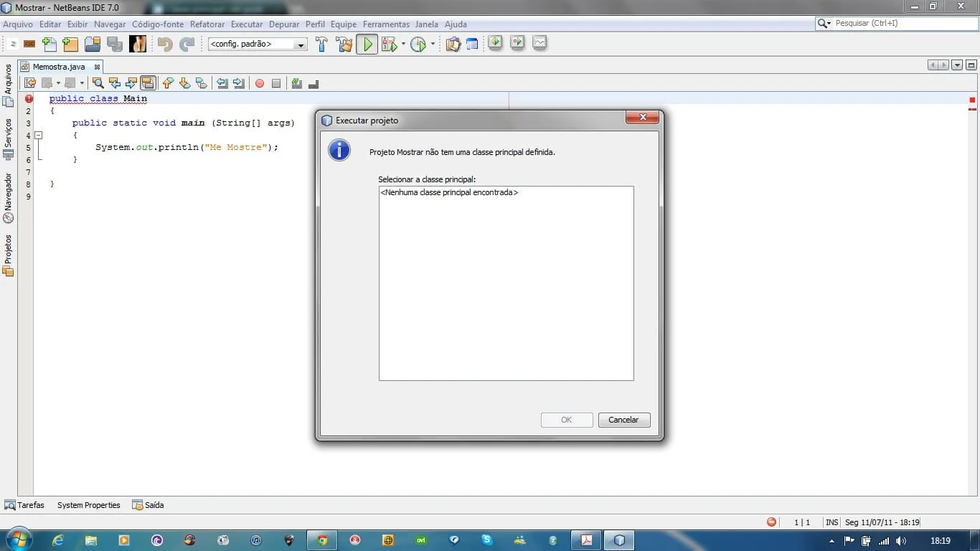Click the Shift Line Right icon
Viewport: 980px width, 551px height.
point(239,83)
